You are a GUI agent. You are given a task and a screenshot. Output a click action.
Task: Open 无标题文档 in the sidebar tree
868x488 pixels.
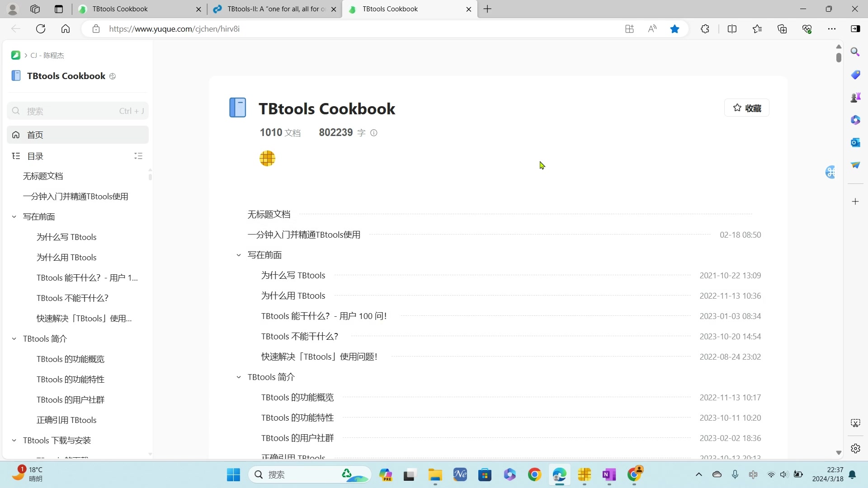pyautogui.click(x=43, y=176)
